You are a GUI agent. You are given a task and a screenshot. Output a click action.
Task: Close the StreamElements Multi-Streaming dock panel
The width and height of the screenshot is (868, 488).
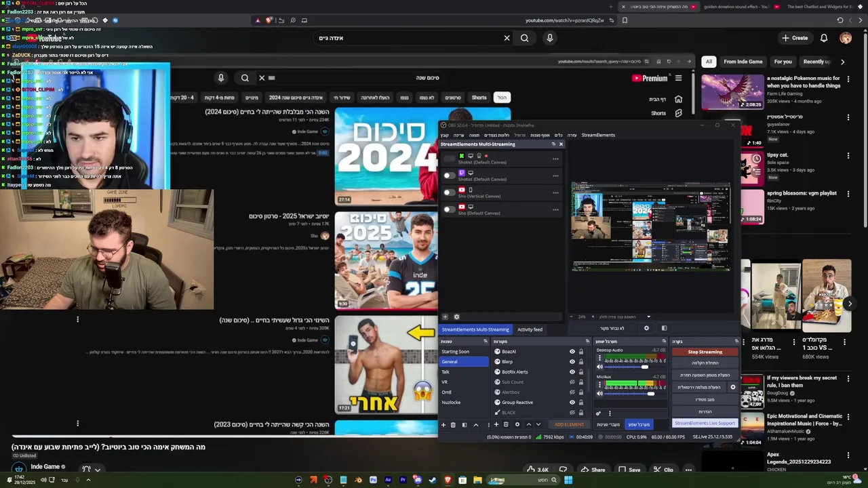click(x=561, y=144)
